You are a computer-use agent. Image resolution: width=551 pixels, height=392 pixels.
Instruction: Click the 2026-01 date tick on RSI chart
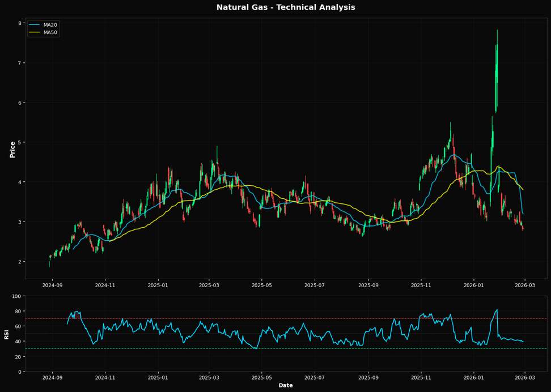474,378
